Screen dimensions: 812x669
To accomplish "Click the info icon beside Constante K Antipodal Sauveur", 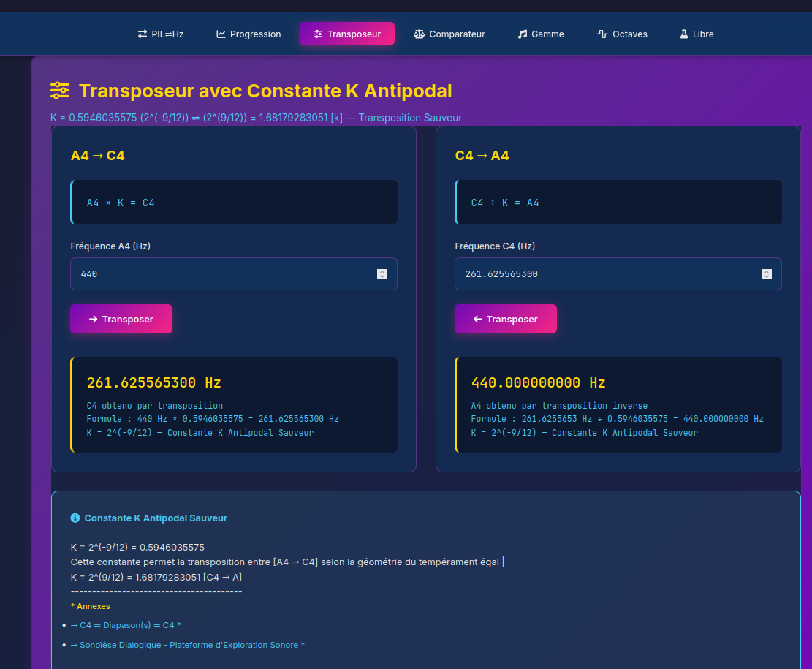I will 75,518.
